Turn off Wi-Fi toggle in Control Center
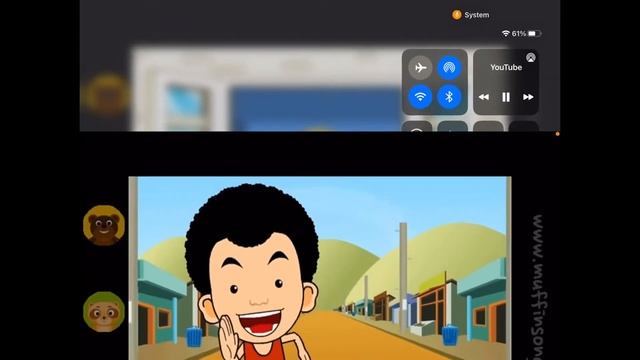 point(420,97)
